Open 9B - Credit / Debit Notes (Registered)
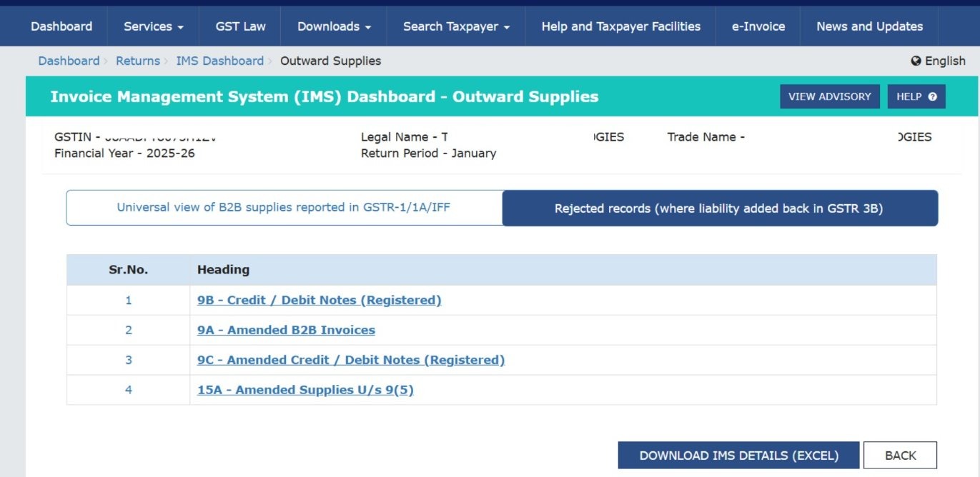The image size is (980, 477). pos(320,299)
